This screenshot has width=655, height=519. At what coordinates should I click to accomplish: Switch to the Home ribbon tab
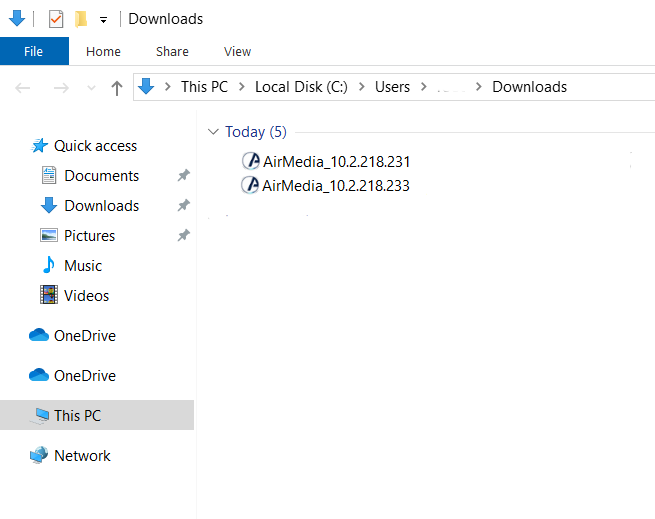point(103,51)
